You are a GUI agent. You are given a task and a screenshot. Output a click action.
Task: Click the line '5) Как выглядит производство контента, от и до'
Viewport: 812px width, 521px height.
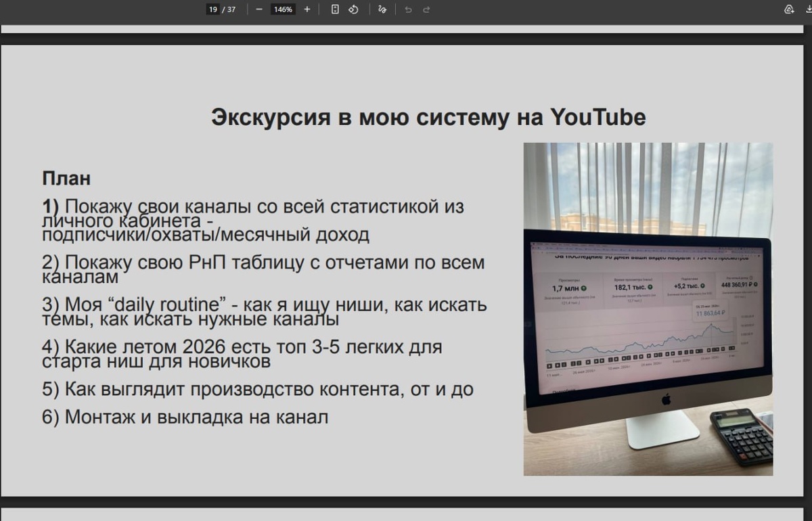pyautogui.click(x=258, y=390)
